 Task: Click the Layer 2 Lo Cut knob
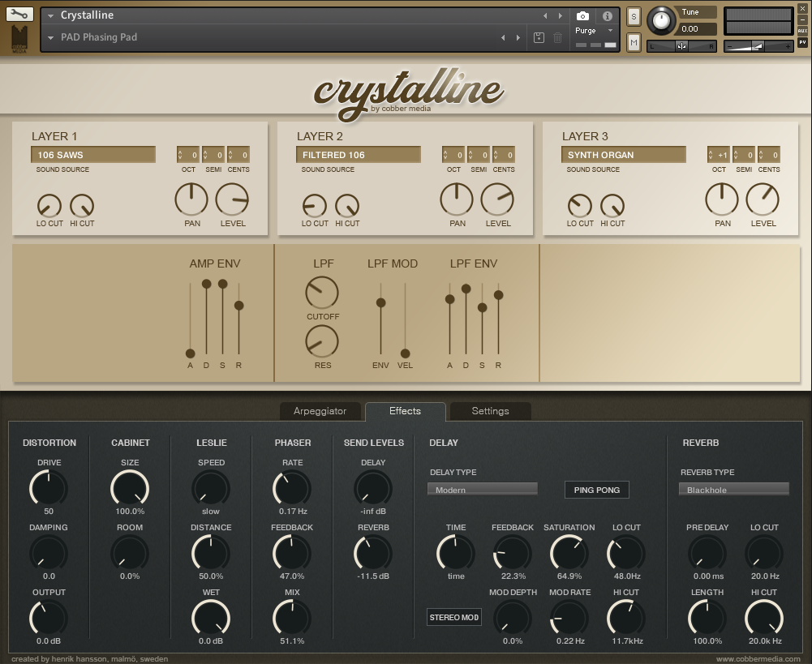315,205
